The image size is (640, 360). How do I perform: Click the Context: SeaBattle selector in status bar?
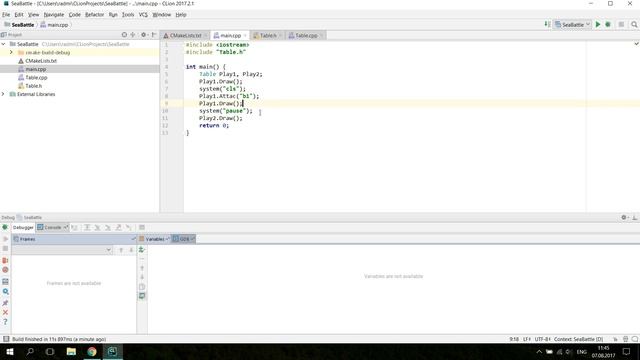coord(578,339)
